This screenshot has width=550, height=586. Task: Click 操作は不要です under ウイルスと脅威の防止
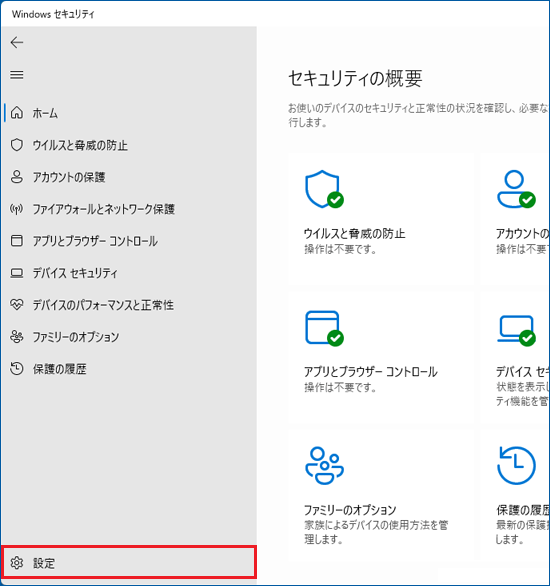coord(340,249)
